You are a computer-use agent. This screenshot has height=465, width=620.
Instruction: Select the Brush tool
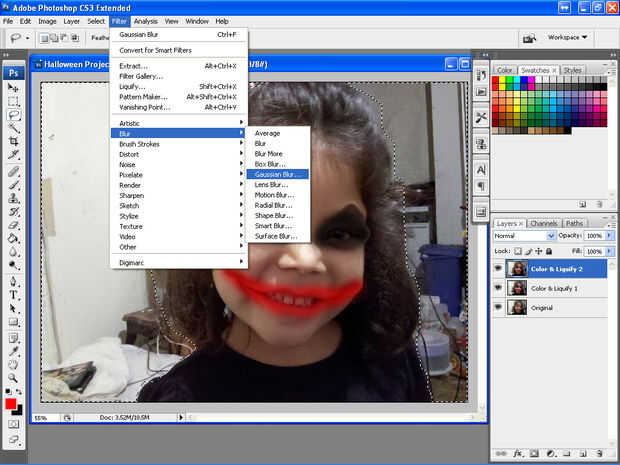tap(13, 185)
